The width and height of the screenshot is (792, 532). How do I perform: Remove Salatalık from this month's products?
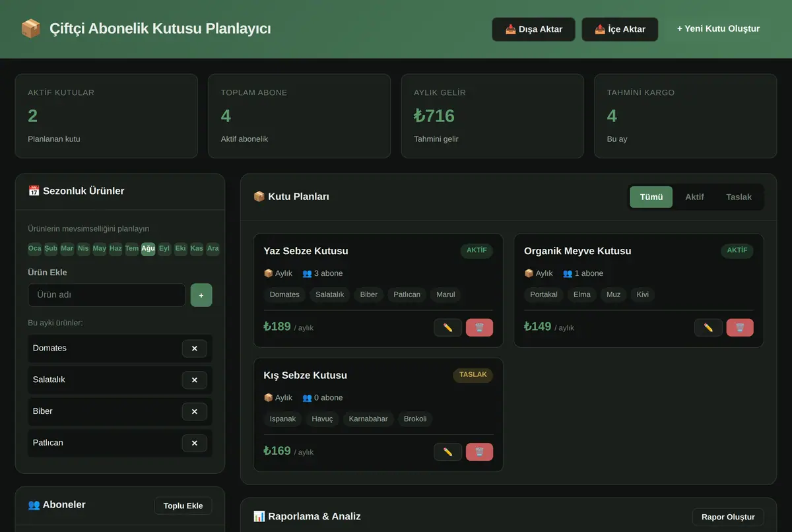[x=194, y=380]
